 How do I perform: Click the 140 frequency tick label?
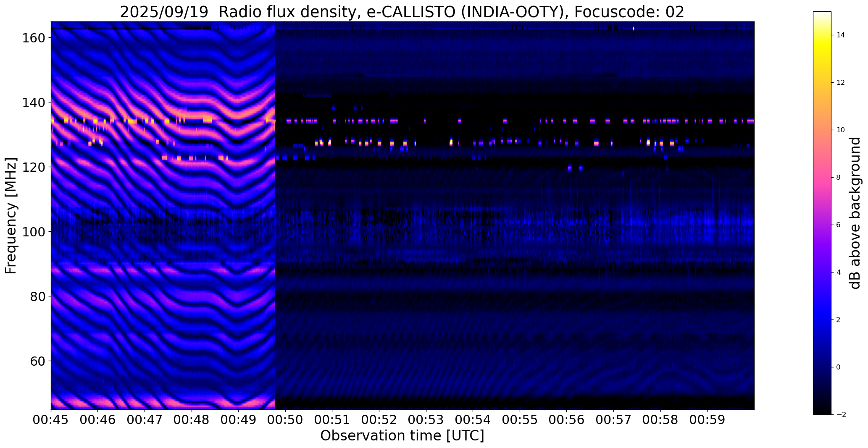[x=33, y=102]
